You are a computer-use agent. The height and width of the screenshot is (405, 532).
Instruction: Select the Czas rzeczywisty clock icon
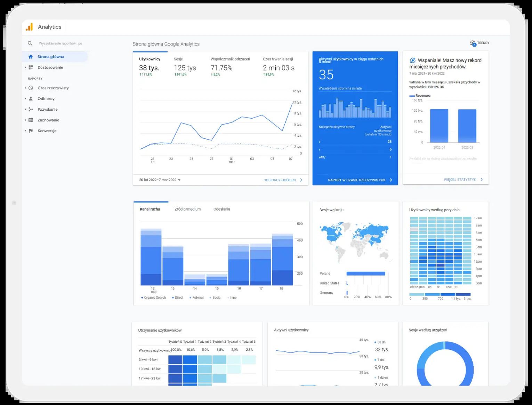click(31, 88)
